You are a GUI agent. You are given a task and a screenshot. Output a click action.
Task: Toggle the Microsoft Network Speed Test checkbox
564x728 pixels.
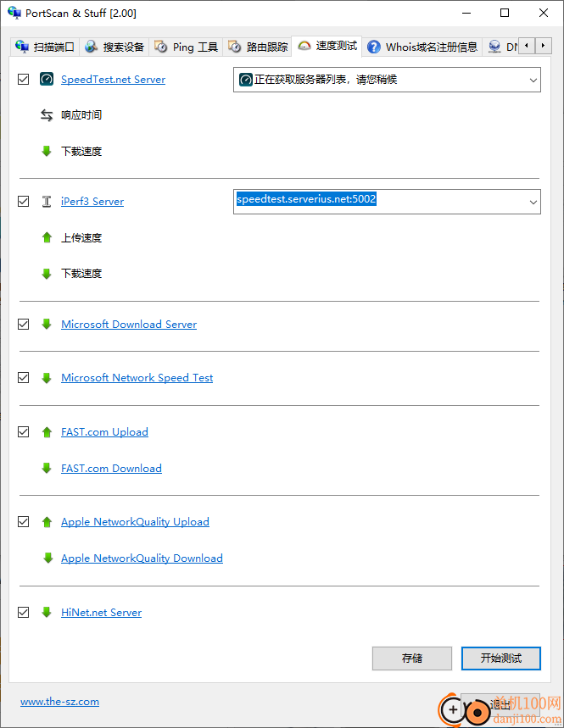click(23, 378)
